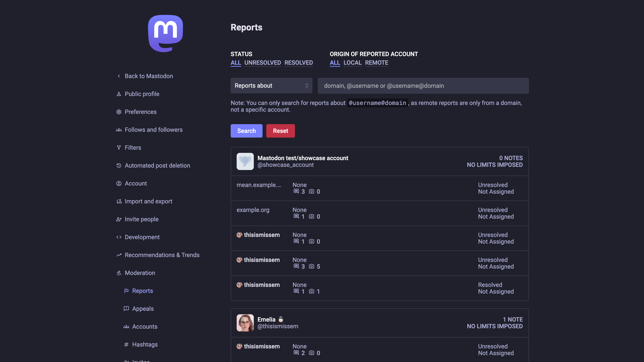Click the Follows and followers people icon
644x362 pixels.
pos(119,130)
